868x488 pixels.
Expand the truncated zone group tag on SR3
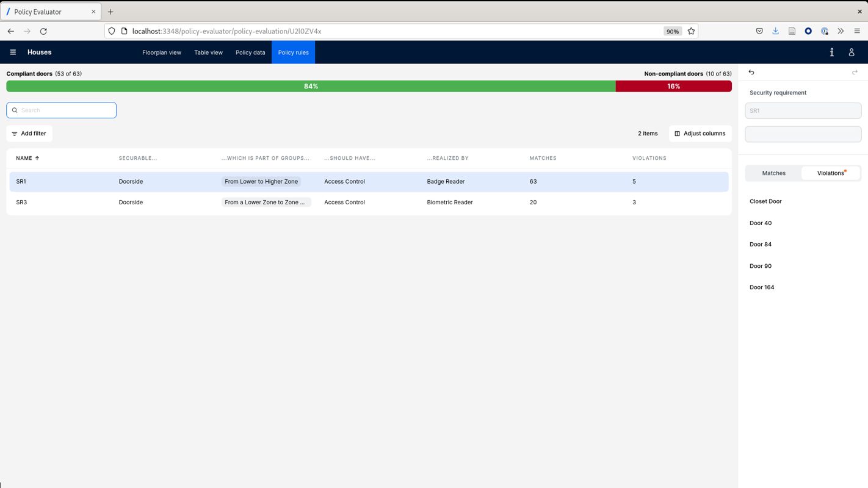coord(266,202)
